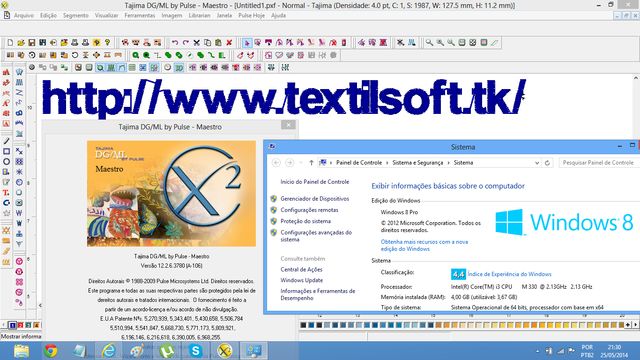Select thread color 1 blue box
The image size is (640, 360).
click(x=13, y=325)
